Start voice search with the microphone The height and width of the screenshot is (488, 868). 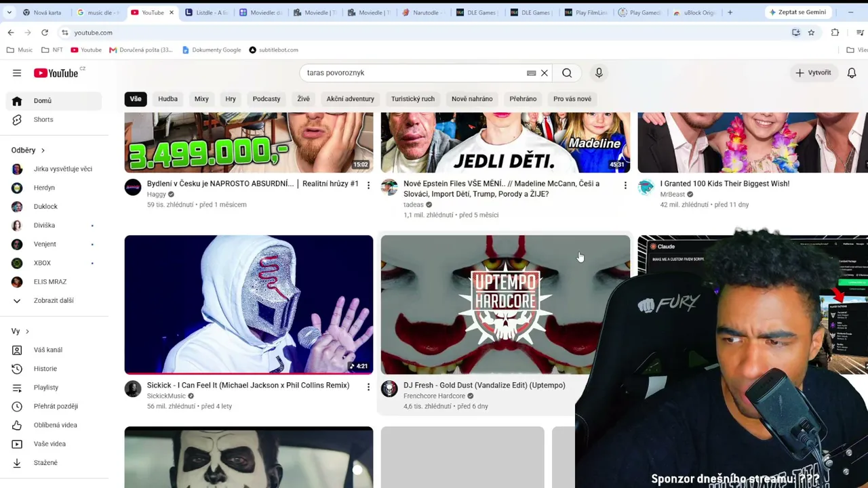tap(599, 73)
